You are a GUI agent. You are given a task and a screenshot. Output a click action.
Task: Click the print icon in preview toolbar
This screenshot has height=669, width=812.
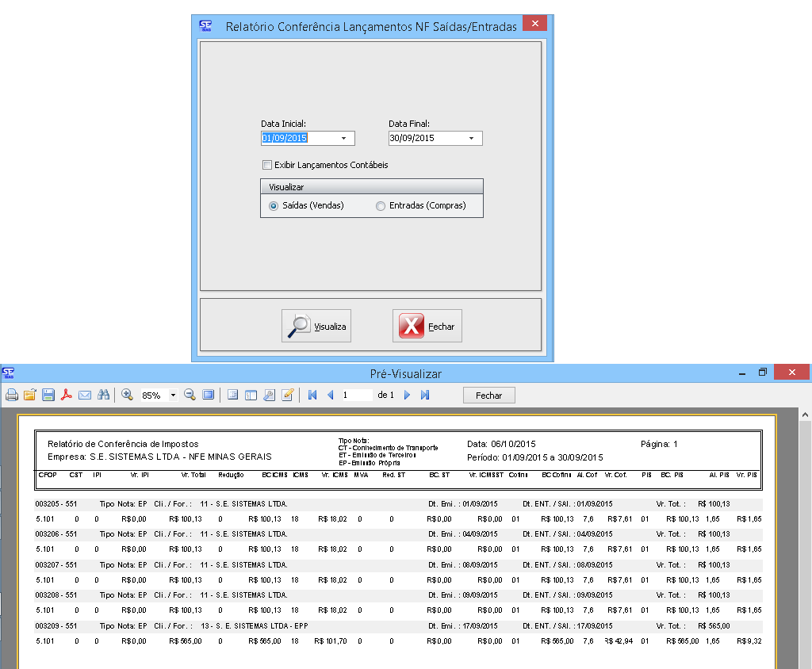12,395
